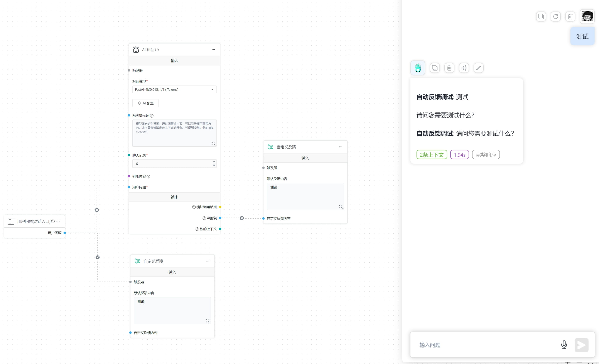
Task: Open the AI 配置 settings
Action: [x=145, y=103]
